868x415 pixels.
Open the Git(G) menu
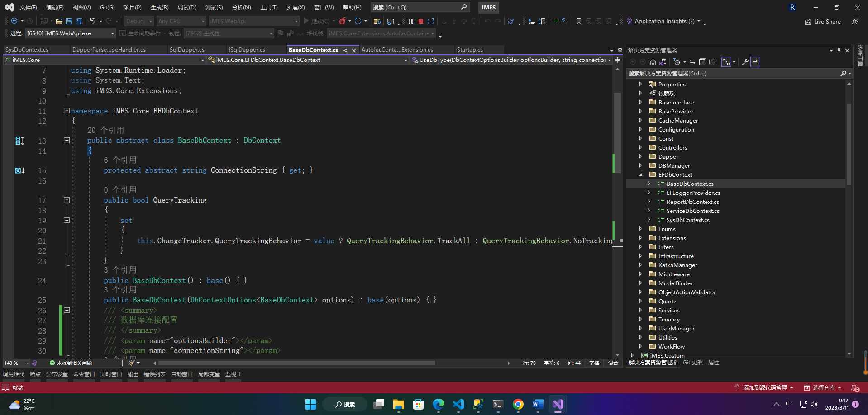coord(107,8)
